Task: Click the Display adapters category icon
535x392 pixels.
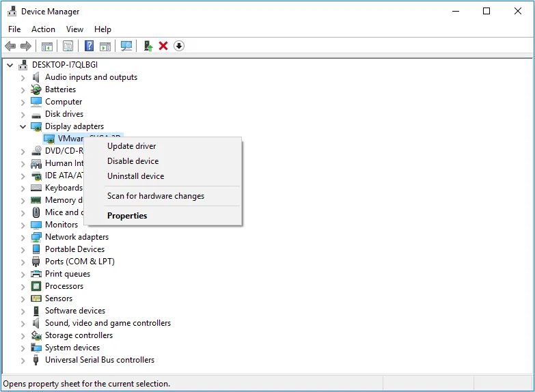Action: click(x=36, y=126)
